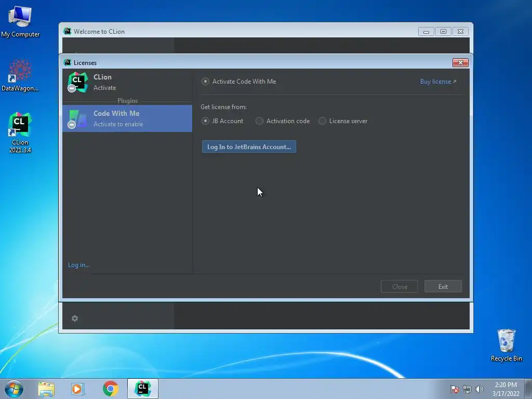Open settings gear in Welcome to CLion window
Screen dimensions: 532x399
tap(75, 318)
